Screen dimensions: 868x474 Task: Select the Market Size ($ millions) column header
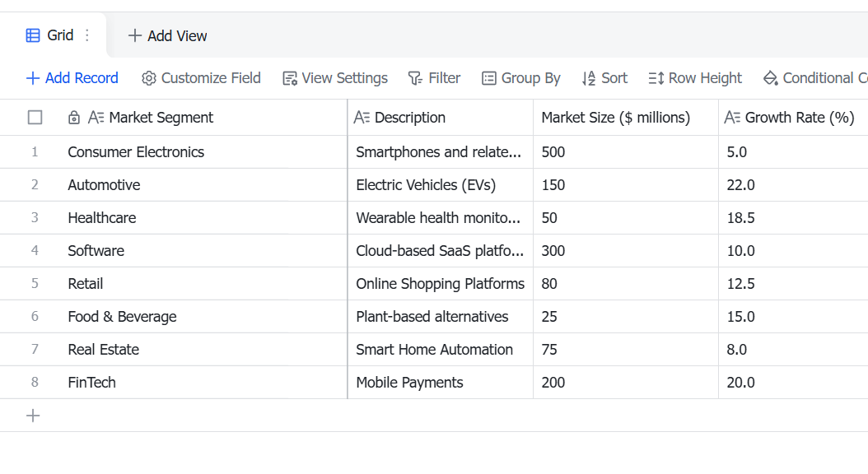click(x=626, y=117)
